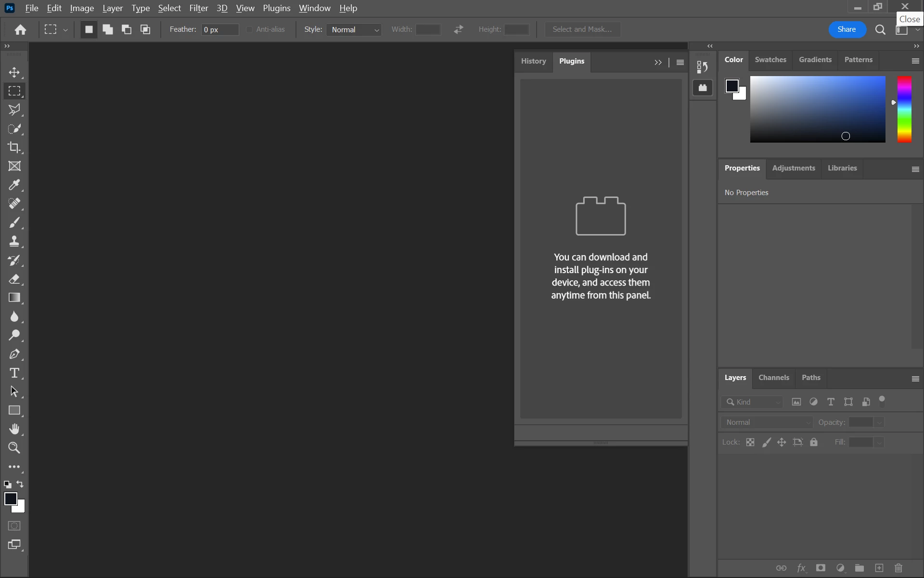924x578 pixels.
Task: Click the rainbow hue slider strip
Action: 904,109
